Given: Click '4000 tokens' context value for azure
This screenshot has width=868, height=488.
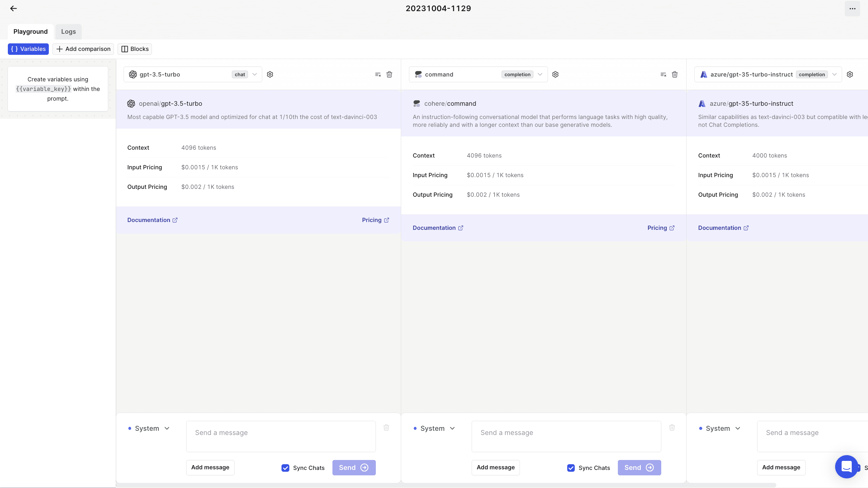Looking at the screenshot, I should pos(770,156).
